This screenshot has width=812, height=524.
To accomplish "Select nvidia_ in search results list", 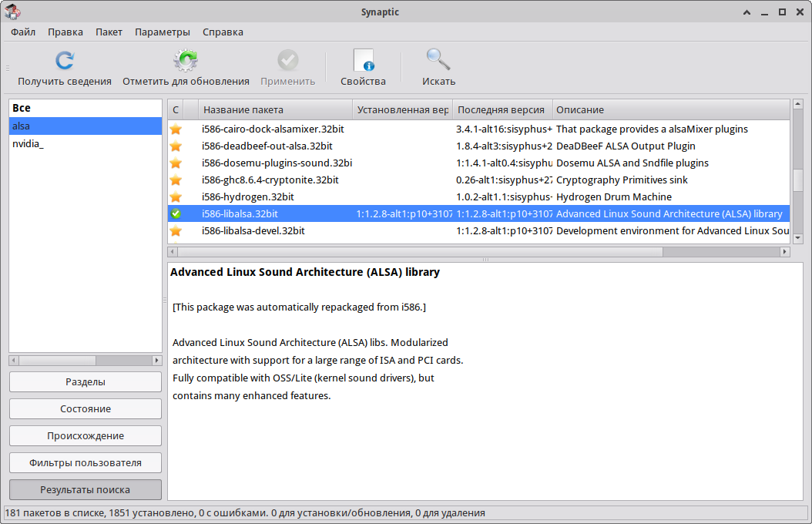I will 29,143.
